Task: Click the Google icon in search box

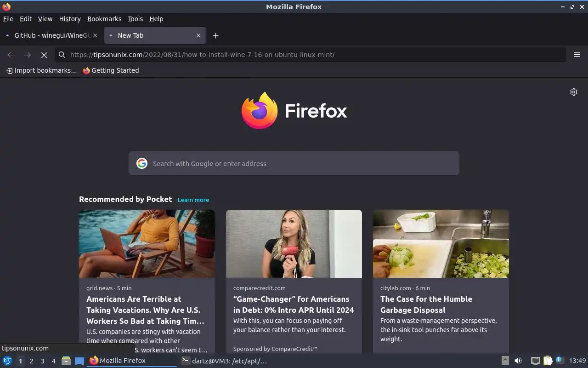Action: [142, 163]
